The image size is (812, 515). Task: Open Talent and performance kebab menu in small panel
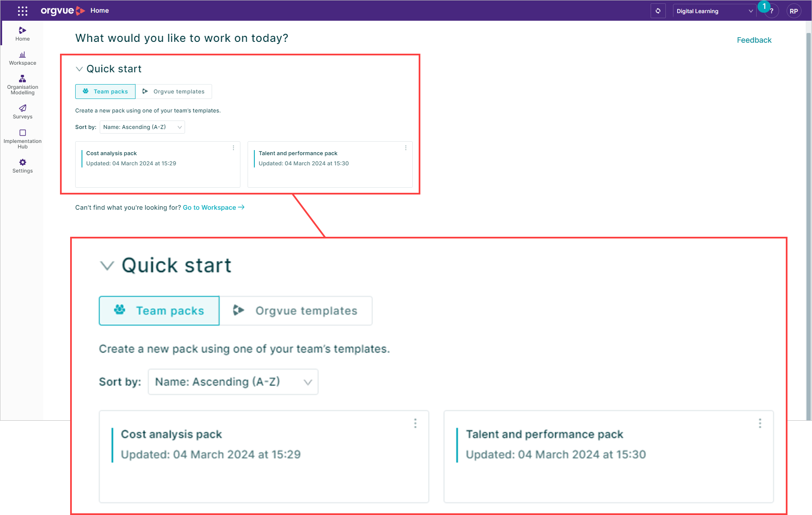click(x=406, y=148)
